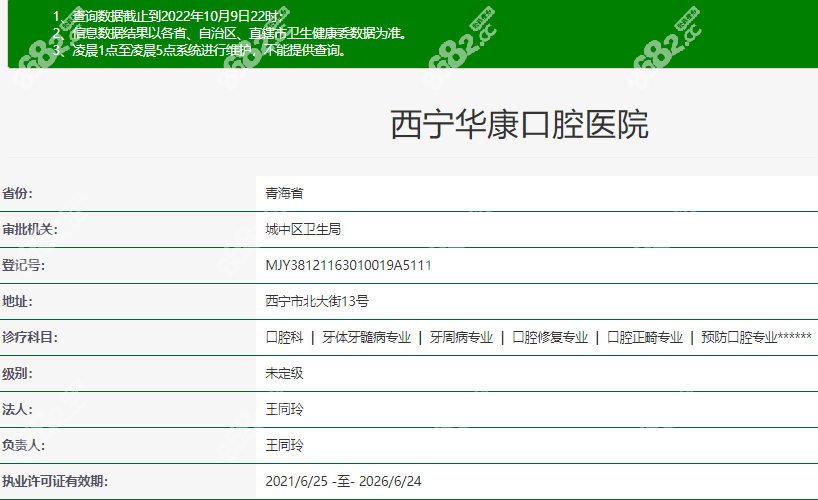Image resolution: width=818 pixels, height=500 pixels.
Task: Click the hospital title 西宁华康口腔医院
Action: point(519,124)
